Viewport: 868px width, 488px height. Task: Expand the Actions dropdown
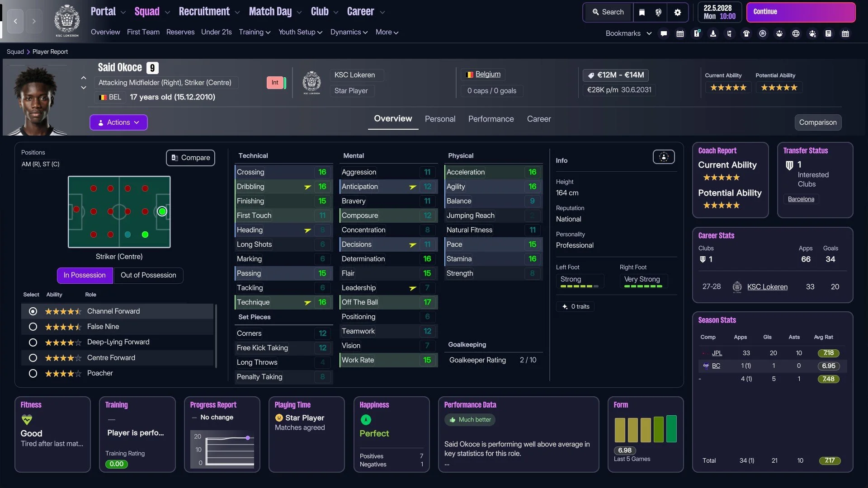pyautogui.click(x=118, y=122)
